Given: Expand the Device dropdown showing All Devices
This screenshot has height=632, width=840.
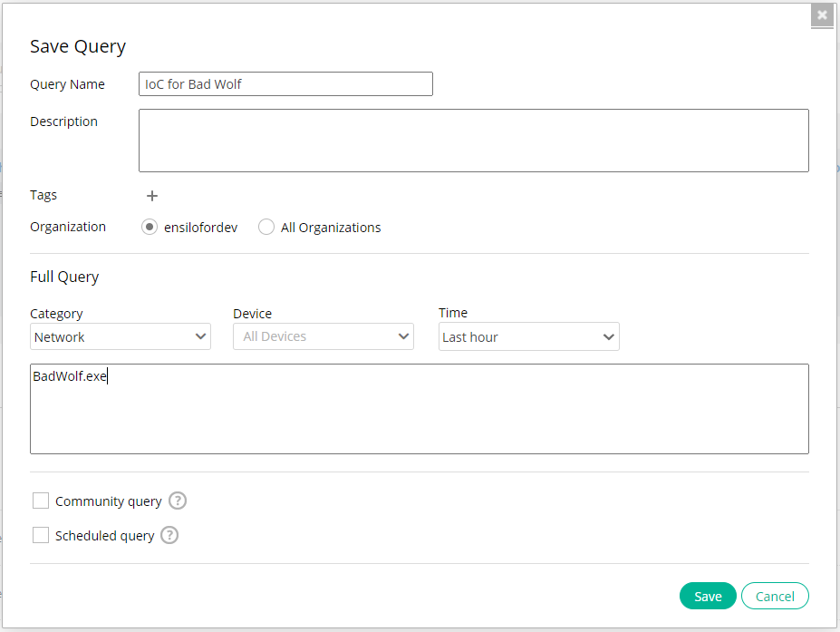Looking at the screenshot, I should pyautogui.click(x=323, y=336).
